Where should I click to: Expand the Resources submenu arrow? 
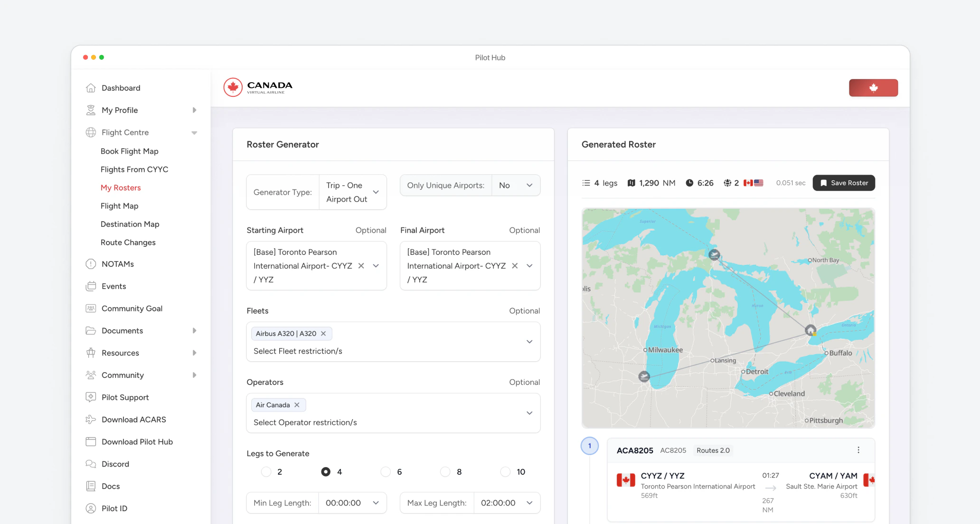click(194, 353)
